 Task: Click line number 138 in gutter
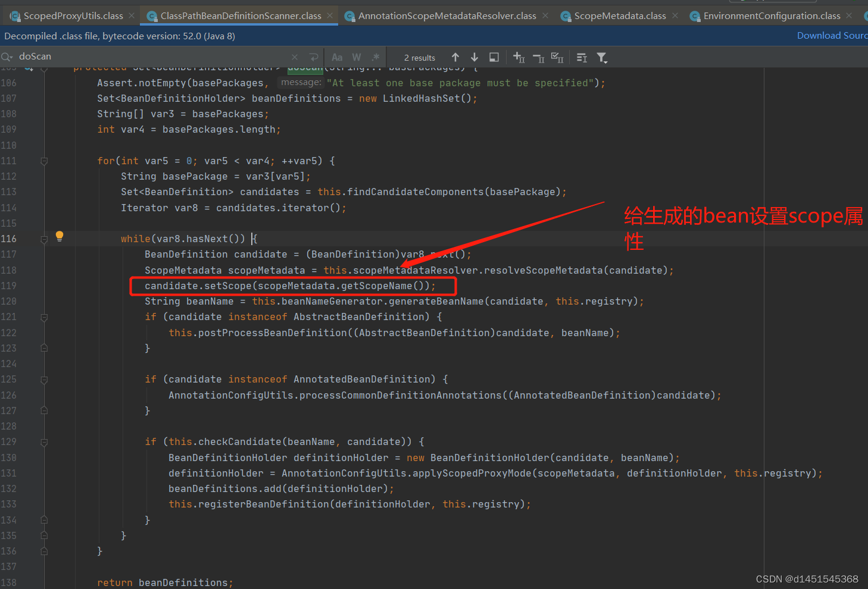click(x=9, y=582)
